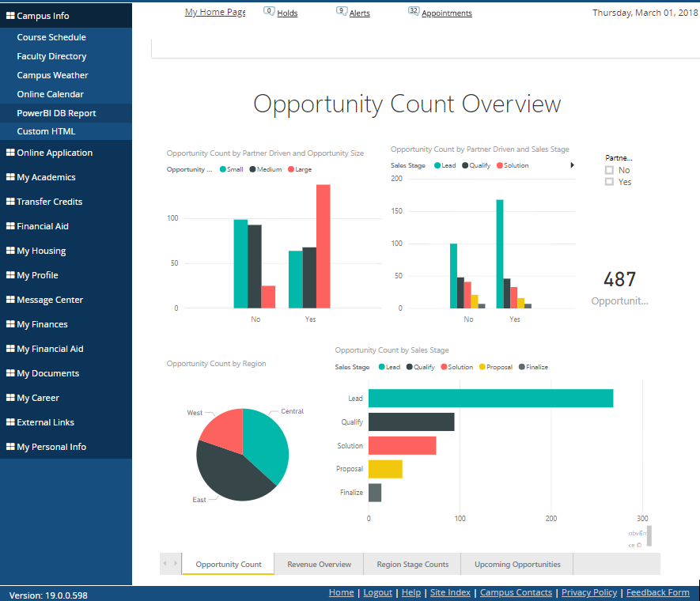Click the grid icon beside My Housing
Viewport: 700px width, 601px height.
[x=10, y=251]
